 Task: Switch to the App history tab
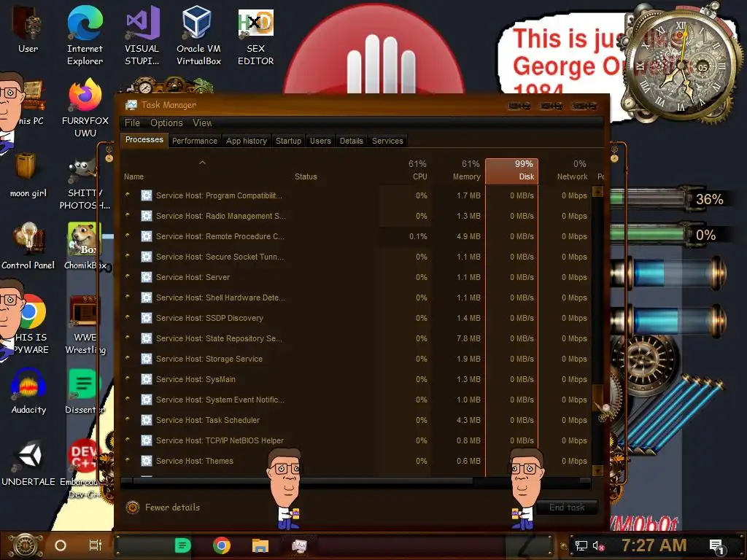(x=247, y=141)
